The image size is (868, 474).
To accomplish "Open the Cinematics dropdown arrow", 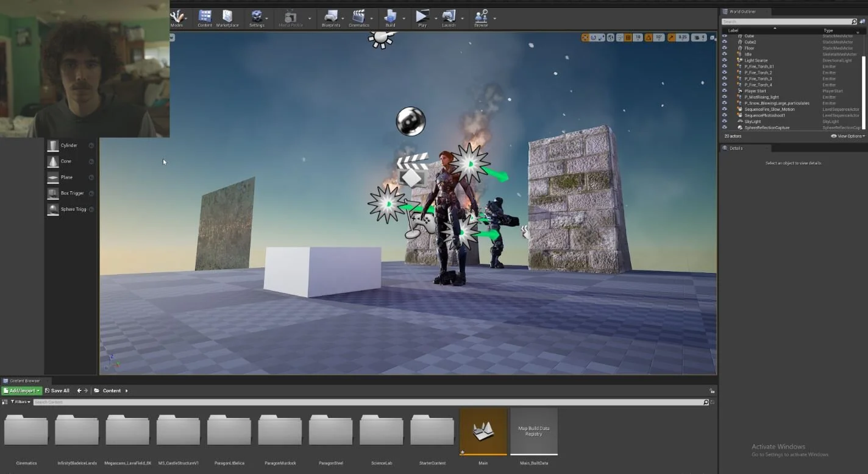I will (372, 18).
